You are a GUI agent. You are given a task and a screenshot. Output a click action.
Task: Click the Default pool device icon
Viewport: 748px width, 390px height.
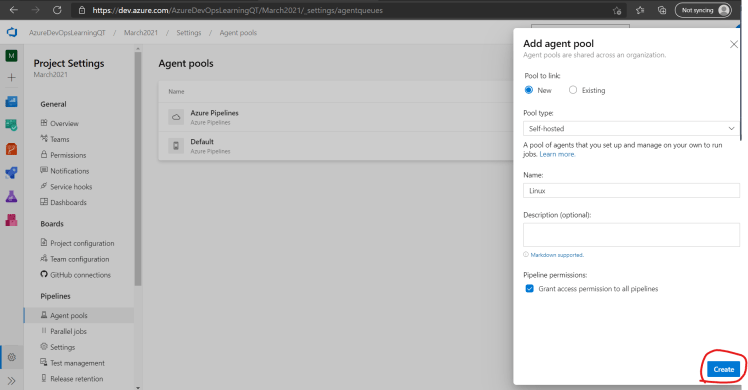point(176,145)
